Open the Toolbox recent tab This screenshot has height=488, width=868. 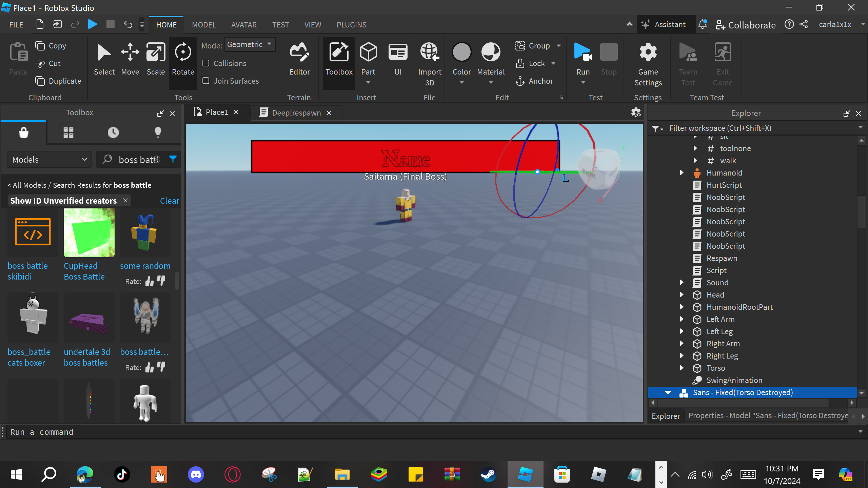(x=113, y=132)
